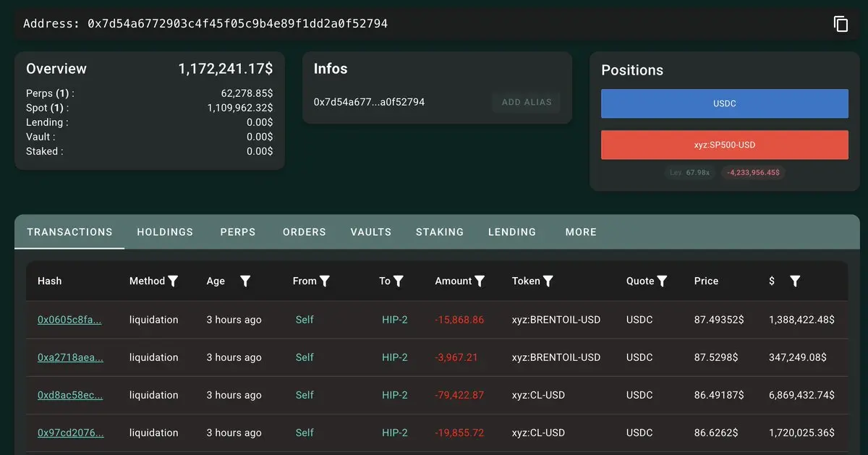Open transaction hash 0x97cd2076...

(70, 433)
